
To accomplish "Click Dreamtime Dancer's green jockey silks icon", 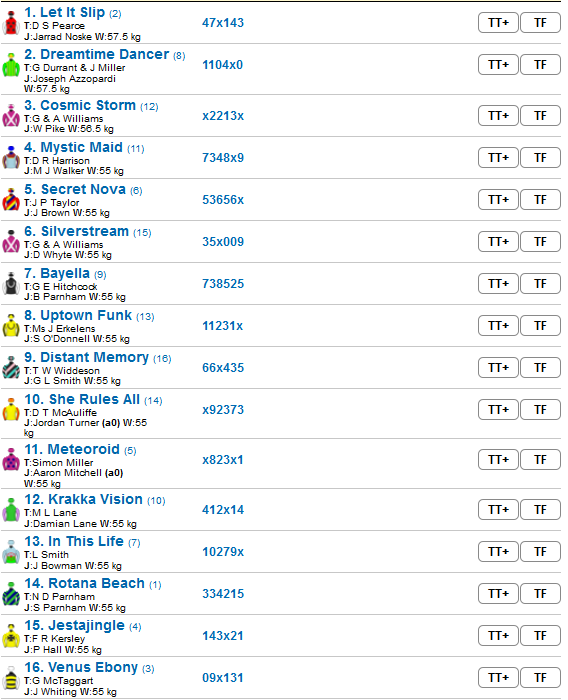I will [11, 66].
